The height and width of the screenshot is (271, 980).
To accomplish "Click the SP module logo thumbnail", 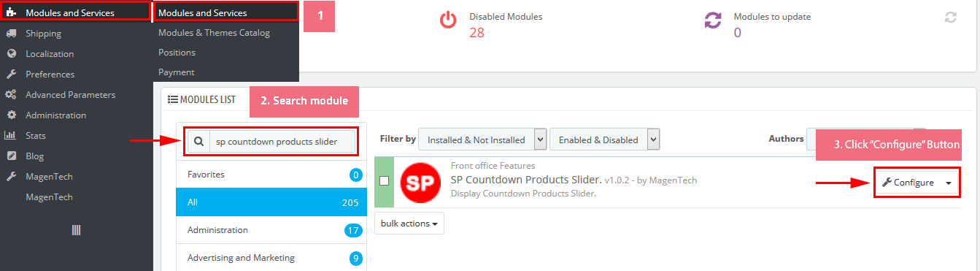I will click(420, 182).
